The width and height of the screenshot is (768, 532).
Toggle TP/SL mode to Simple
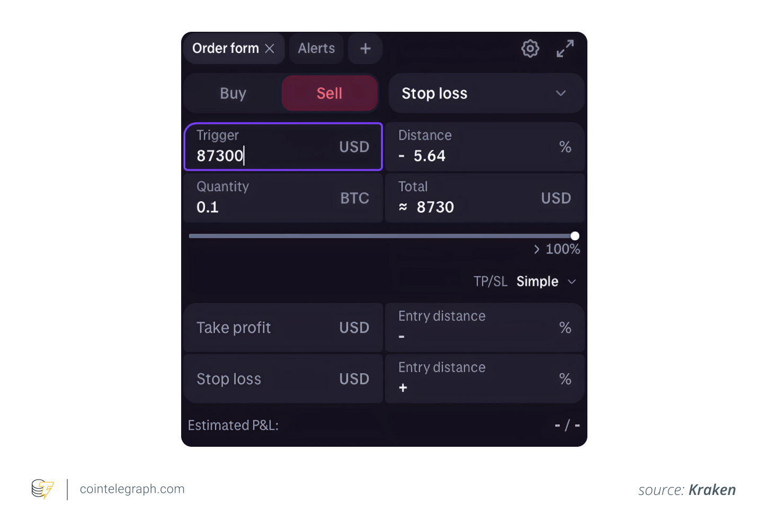537,281
